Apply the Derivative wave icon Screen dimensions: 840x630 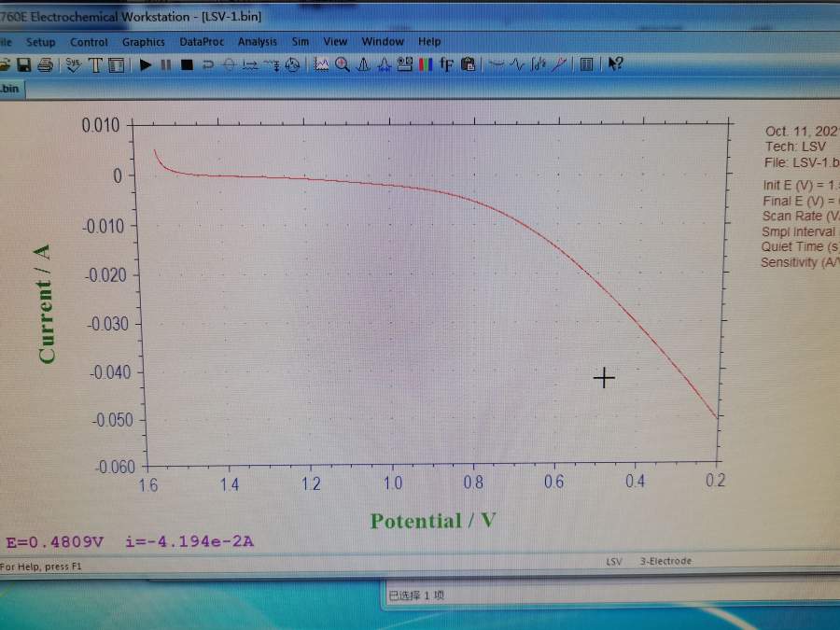point(517,64)
